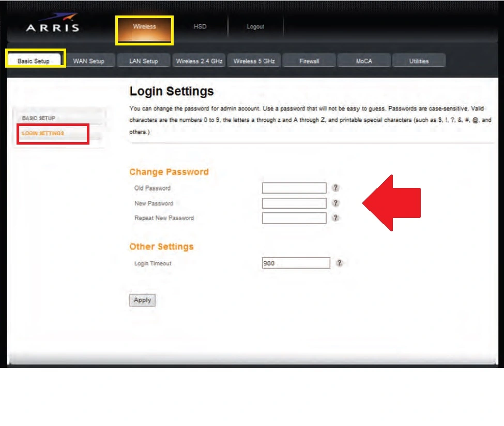This screenshot has width=504, height=426.
Task: Show help for Login Timeout
Action: click(x=339, y=263)
